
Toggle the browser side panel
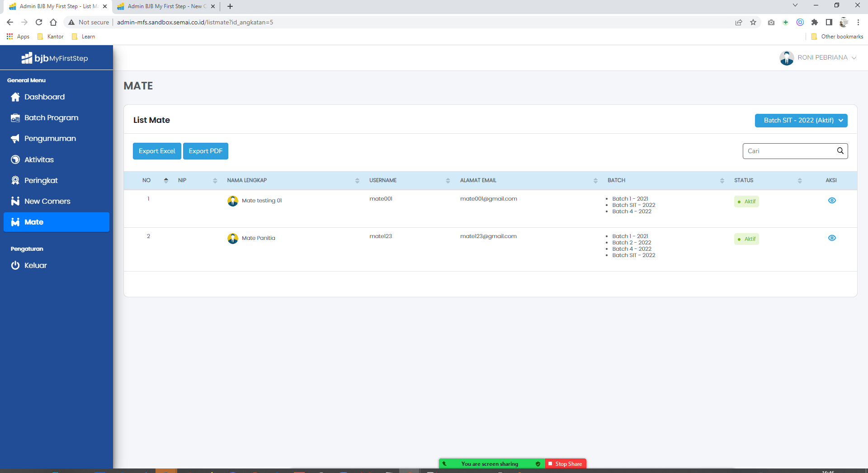click(x=829, y=22)
